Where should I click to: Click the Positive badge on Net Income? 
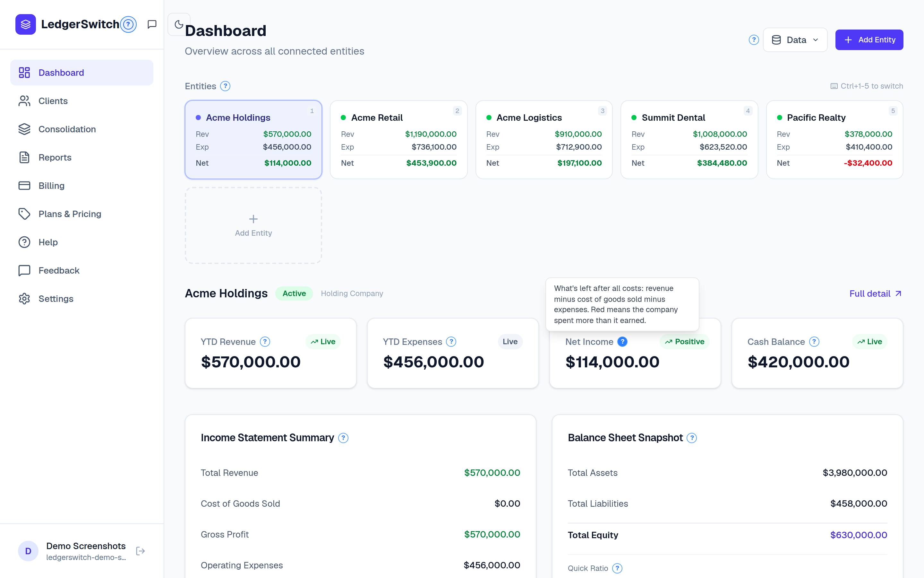click(x=685, y=342)
